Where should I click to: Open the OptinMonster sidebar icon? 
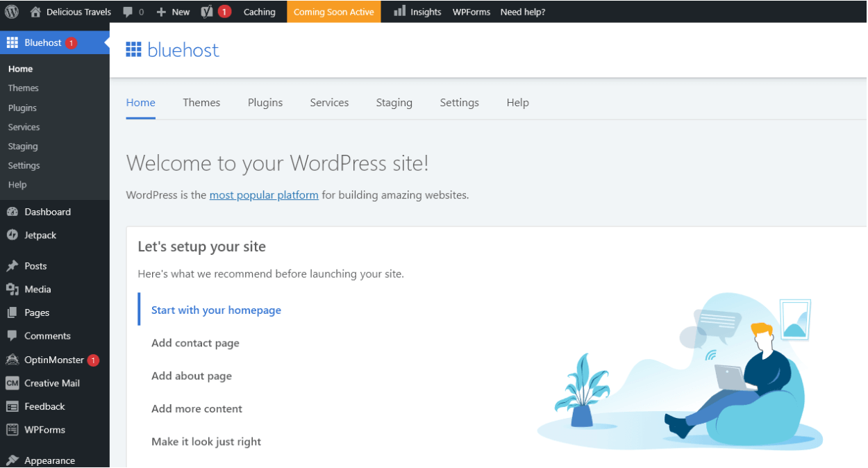(12, 360)
